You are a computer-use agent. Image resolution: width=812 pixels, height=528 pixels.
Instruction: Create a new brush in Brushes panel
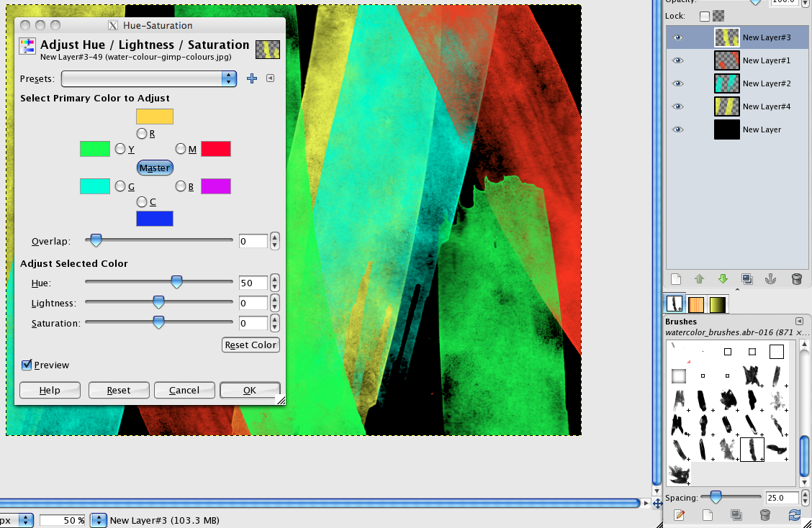click(x=708, y=515)
